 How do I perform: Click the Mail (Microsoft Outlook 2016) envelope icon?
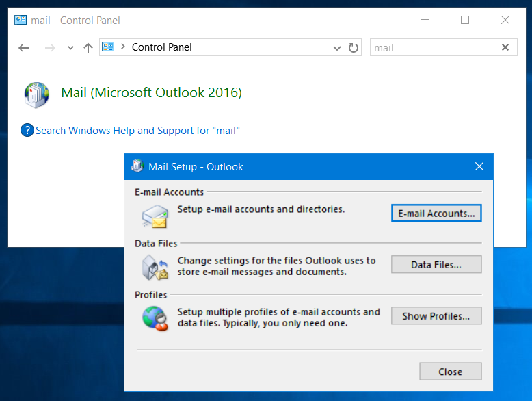pos(36,94)
